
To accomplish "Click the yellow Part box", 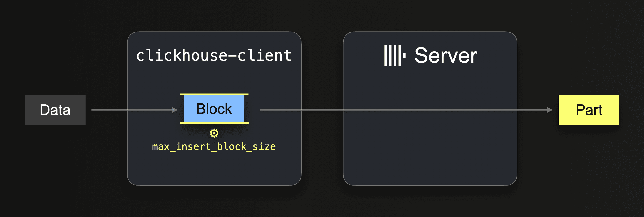I will [x=589, y=110].
